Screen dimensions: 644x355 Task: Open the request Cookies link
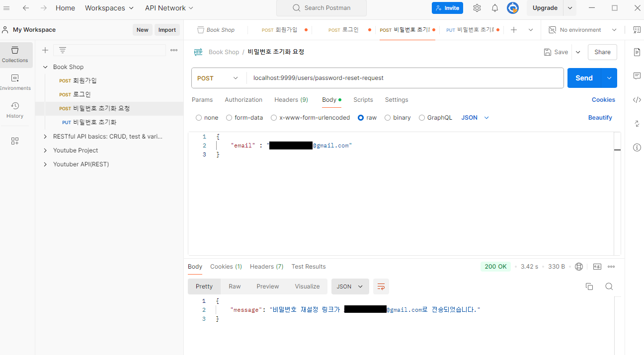pyautogui.click(x=603, y=100)
